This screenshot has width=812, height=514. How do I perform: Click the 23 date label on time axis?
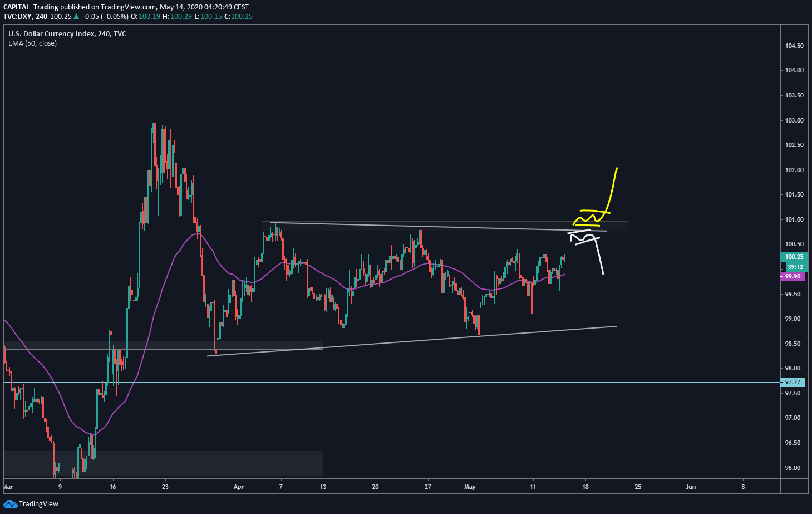pos(165,487)
